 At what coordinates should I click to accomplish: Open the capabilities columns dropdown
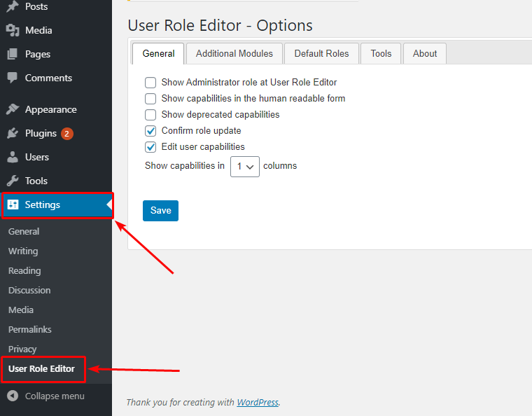point(244,167)
